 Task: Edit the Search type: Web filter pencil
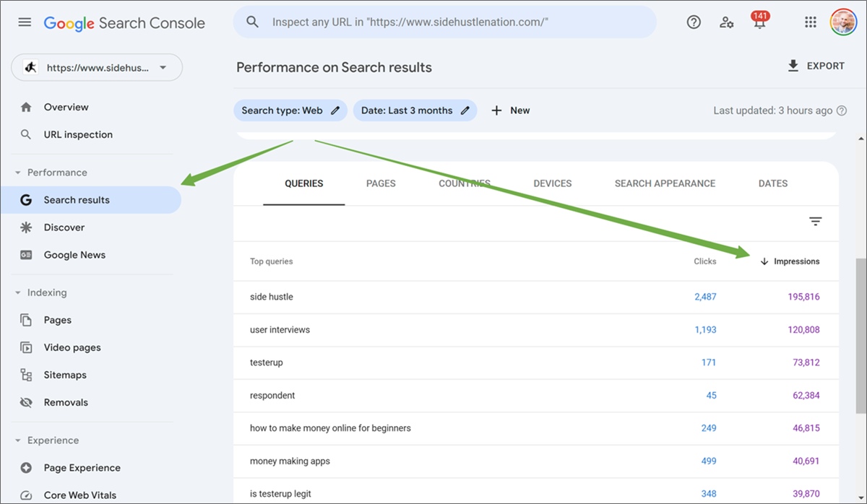(335, 110)
